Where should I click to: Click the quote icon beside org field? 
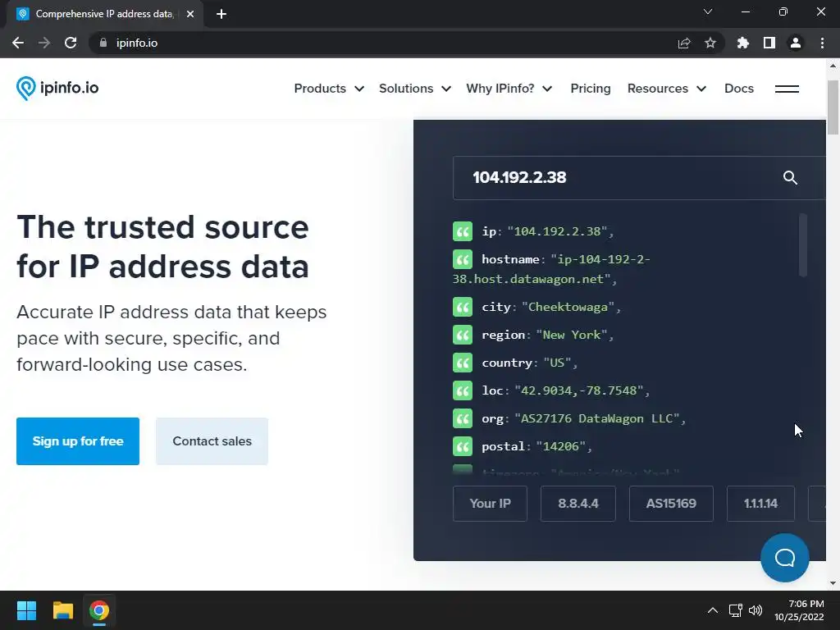pos(463,418)
